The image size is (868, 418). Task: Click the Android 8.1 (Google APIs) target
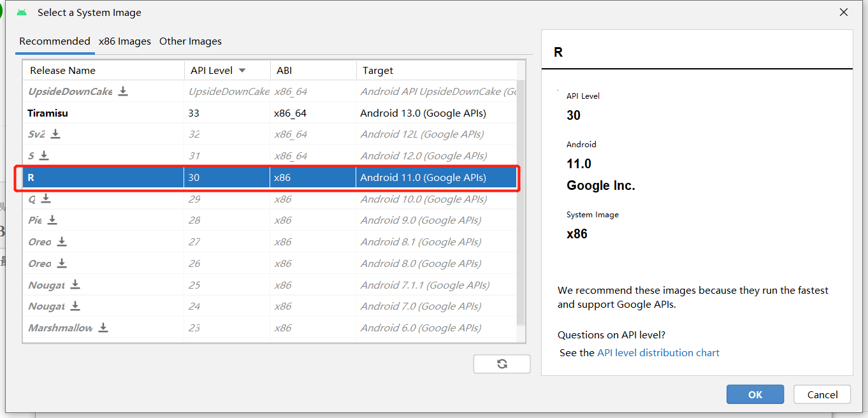421,241
